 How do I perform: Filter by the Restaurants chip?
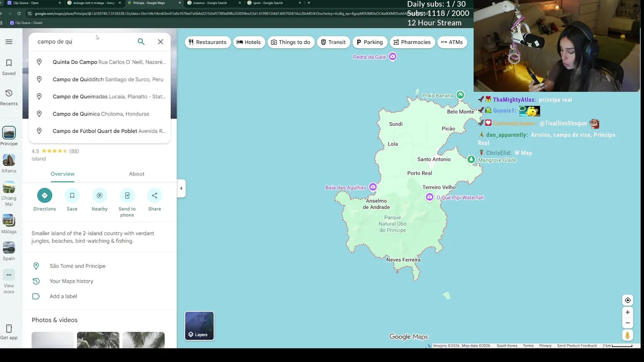point(207,42)
